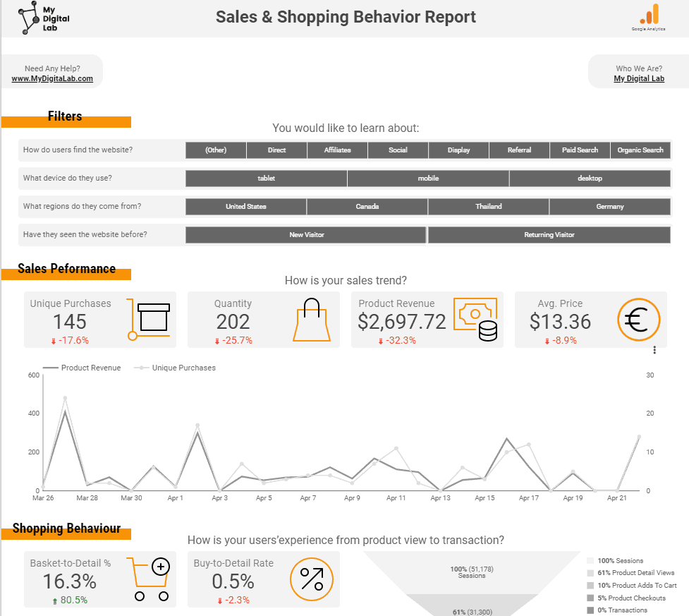Click the 100% Sessions legend swatch

(590, 560)
